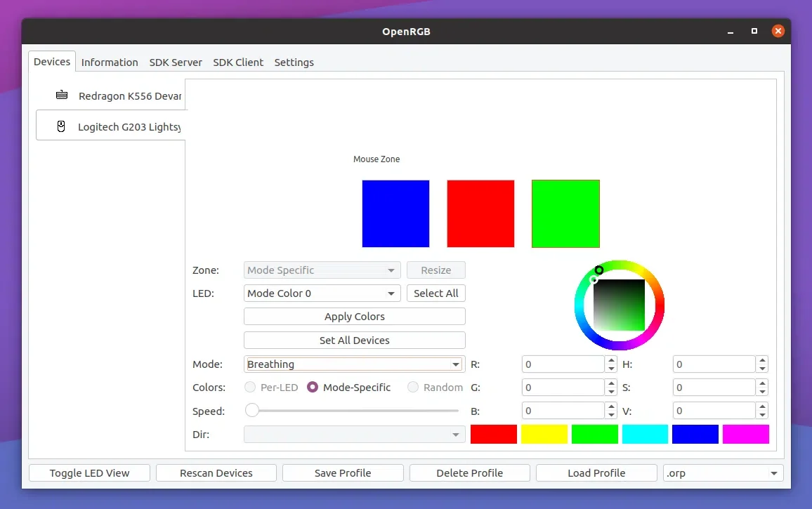Open the Settings tab

[294, 62]
